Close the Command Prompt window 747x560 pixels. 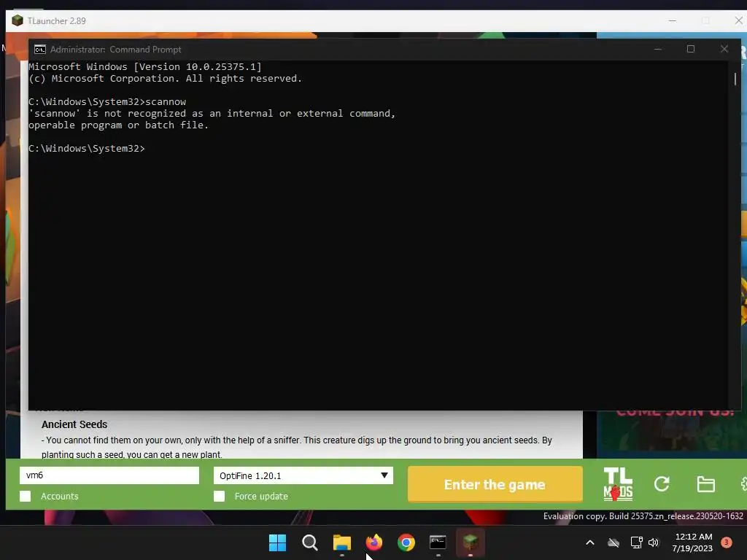(724, 49)
